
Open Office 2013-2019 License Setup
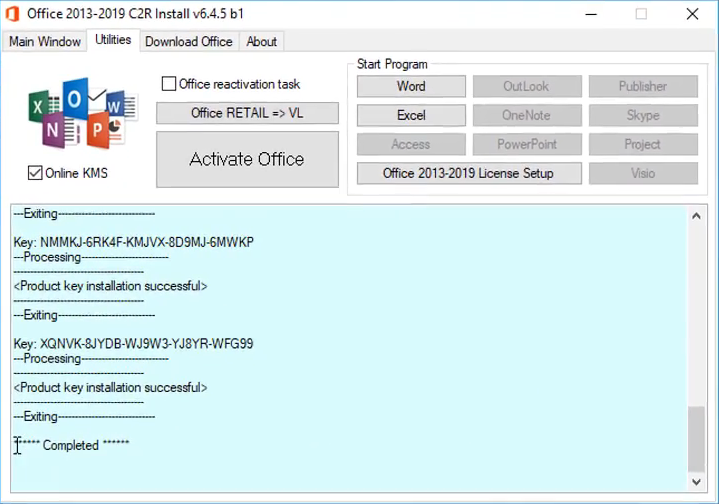[469, 173]
